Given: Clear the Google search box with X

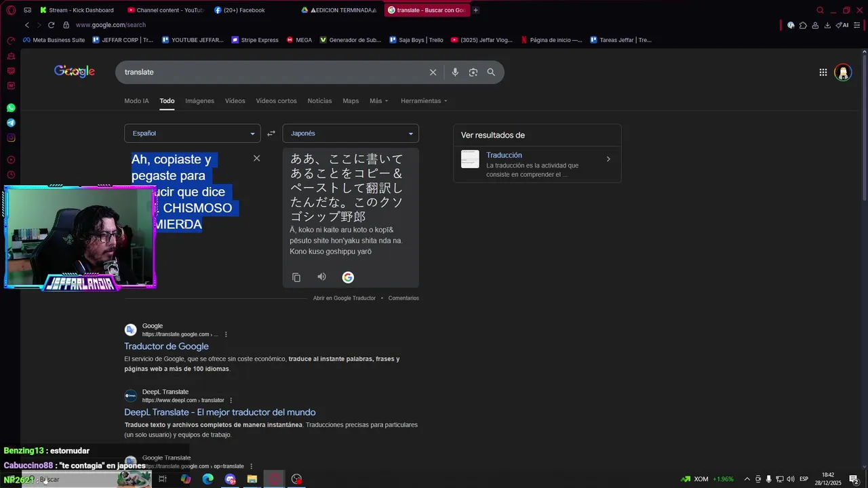Looking at the screenshot, I should coord(433,73).
